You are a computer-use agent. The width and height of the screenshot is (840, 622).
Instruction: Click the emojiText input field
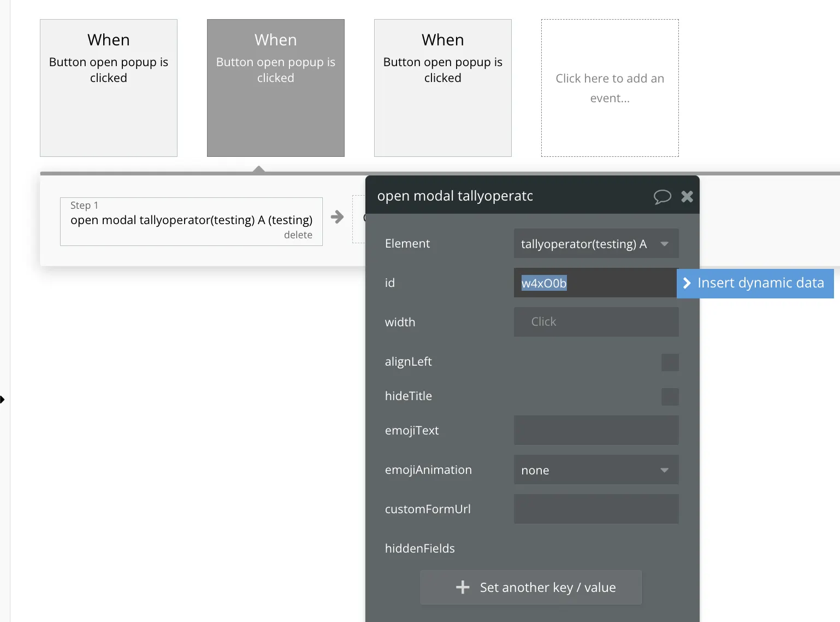tap(596, 430)
